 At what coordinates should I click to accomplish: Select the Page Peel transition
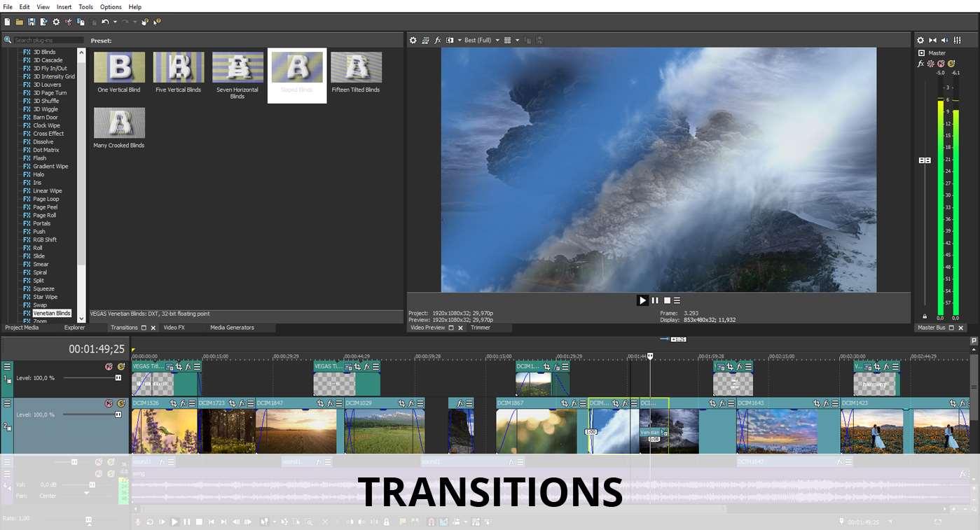coord(46,207)
